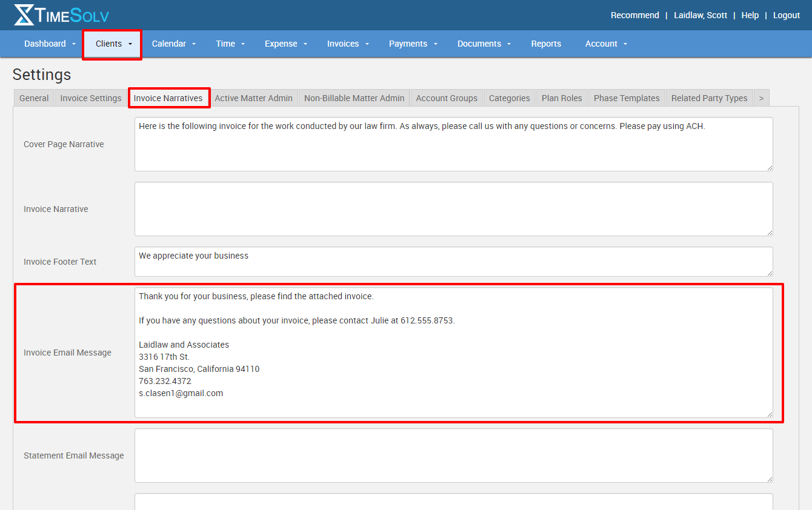Open the Phase Templates tab
812x510 pixels.
(x=627, y=98)
